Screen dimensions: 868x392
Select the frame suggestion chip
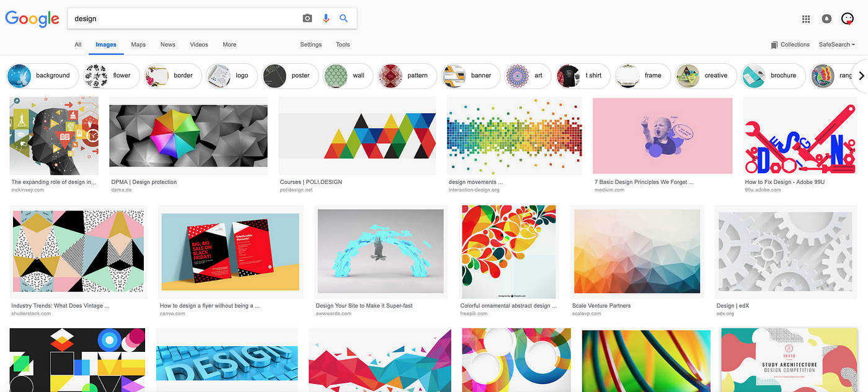pyautogui.click(x=642, y=76)
